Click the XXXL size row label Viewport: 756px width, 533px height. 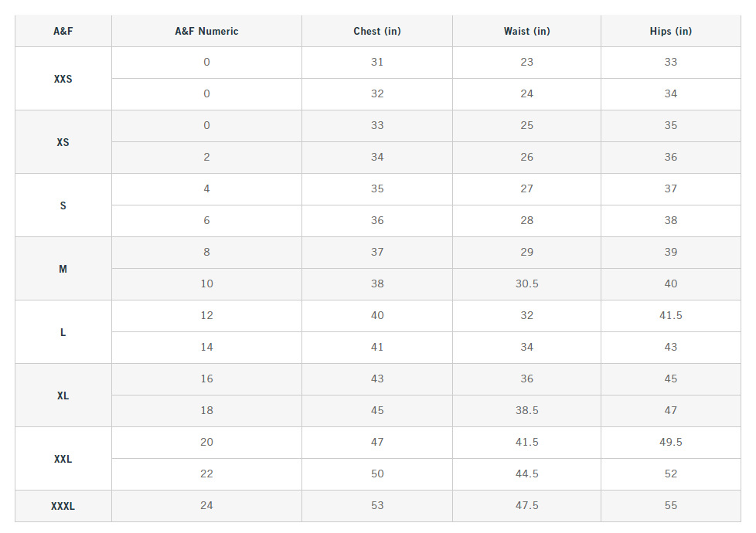point(63,506)
